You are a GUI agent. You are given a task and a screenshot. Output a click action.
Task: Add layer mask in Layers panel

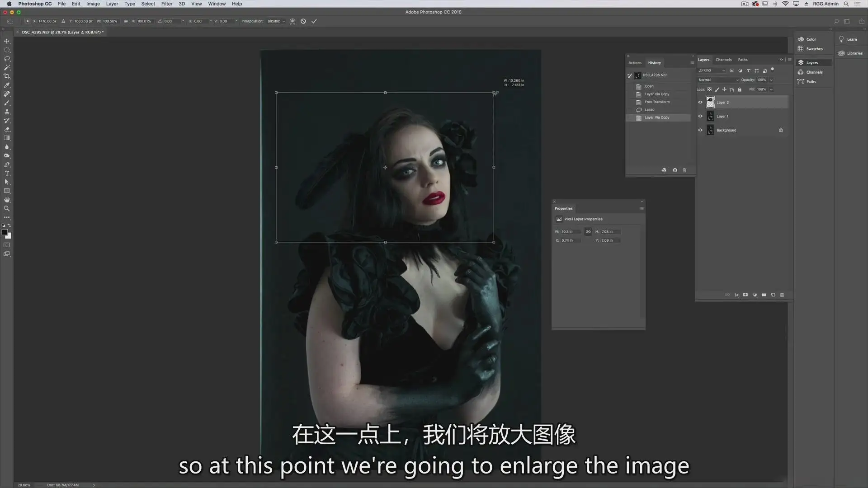pos(745,295)
